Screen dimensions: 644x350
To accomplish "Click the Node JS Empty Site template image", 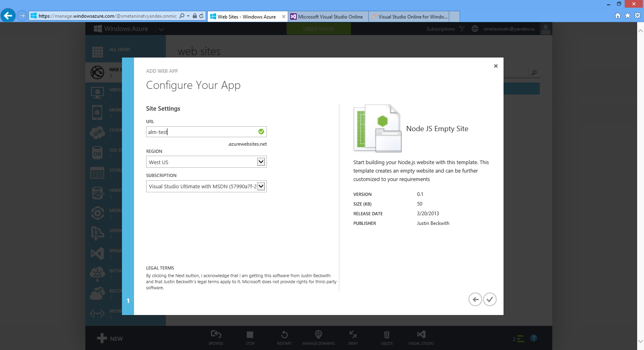I will (378, 128).
